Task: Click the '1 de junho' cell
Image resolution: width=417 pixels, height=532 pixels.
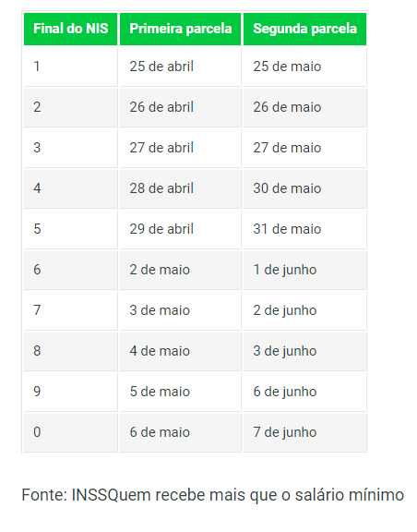Action: tap(304, 270)
